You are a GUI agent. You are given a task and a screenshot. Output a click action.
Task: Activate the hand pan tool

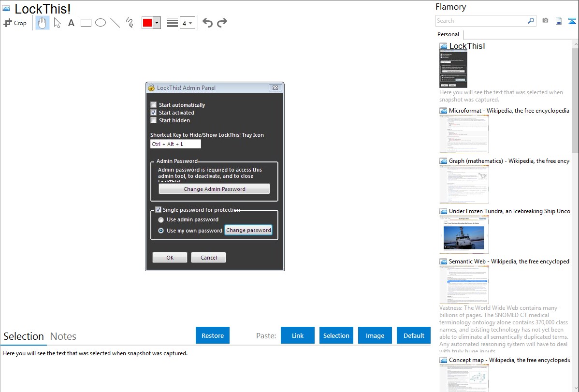43,23
